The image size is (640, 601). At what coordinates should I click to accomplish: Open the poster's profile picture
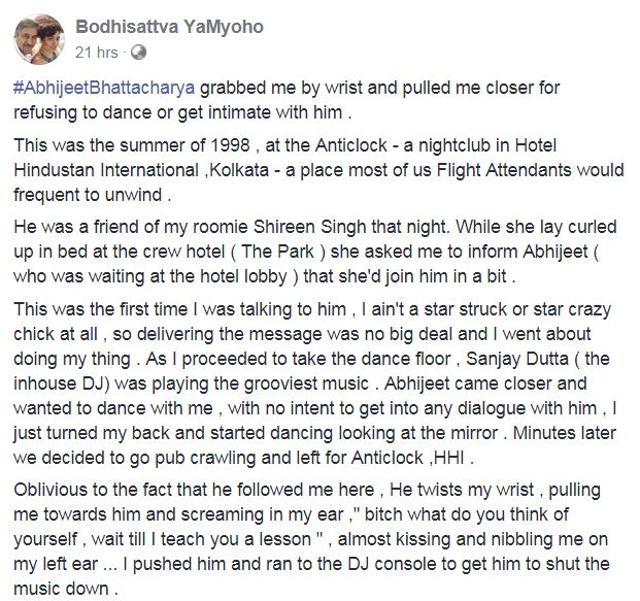point(39,39)
